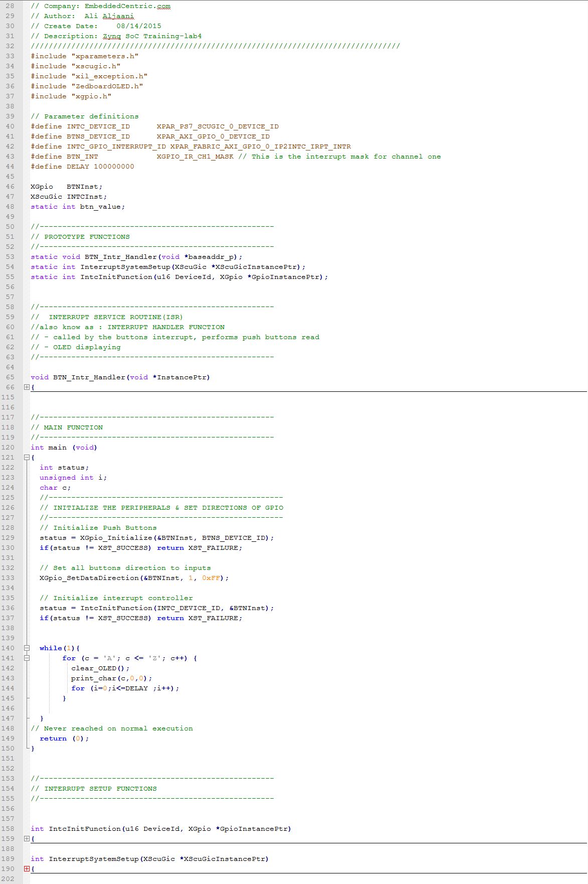Click the status = IntcInitFunction(INTC_DEVICE_ID...) call
588x884 pixels.
(157, 608)
